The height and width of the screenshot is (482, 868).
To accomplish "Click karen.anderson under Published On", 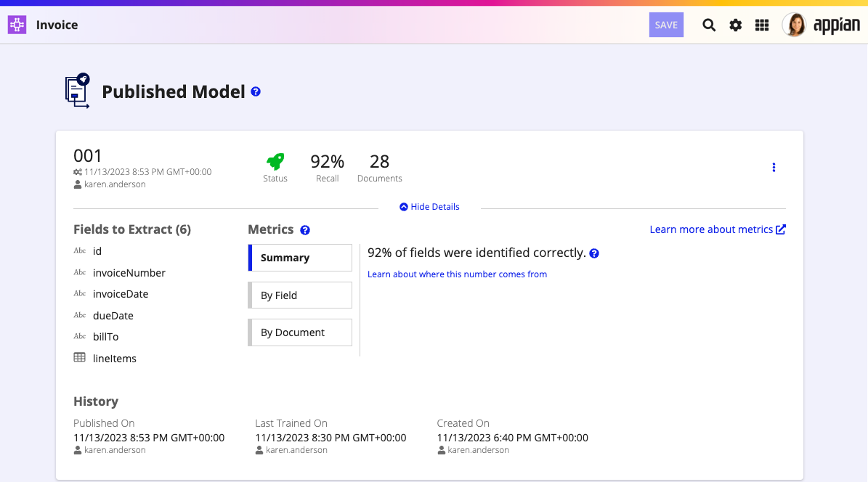I will coord(115,450).
